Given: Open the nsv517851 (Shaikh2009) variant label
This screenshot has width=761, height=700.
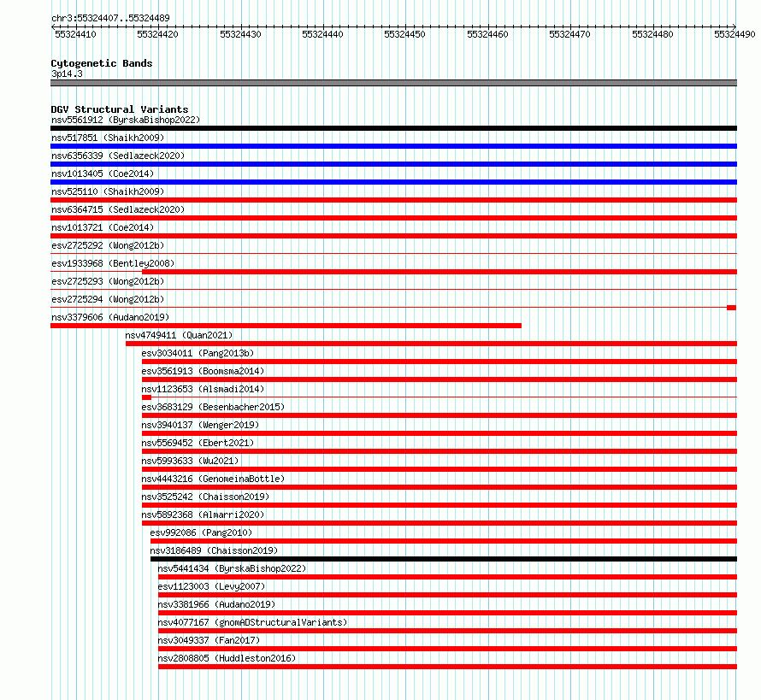Looking at the screenshot, I should (108, 138).
